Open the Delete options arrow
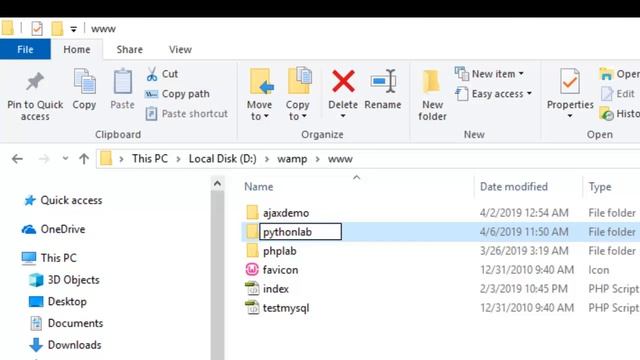 tap(343, 116)
